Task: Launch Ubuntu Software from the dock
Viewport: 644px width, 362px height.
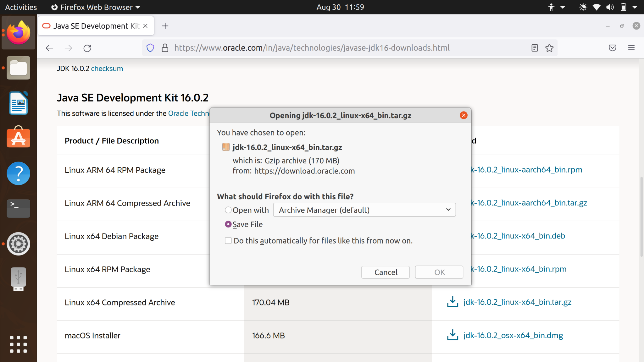Action: click(18, 138)
